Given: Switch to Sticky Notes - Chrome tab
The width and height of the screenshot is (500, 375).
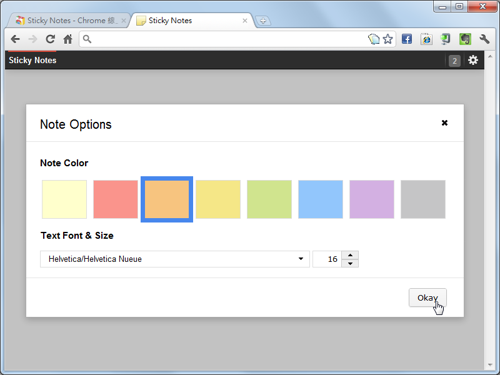Looking at the screenshot, I should (x=67, y=21).
